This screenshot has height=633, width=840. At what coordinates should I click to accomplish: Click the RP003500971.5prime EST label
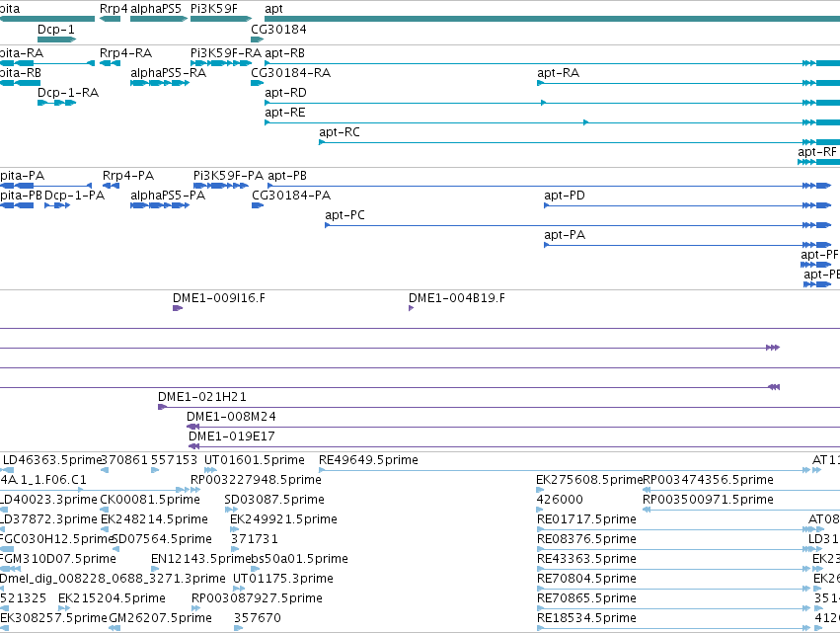click(708, 500)
